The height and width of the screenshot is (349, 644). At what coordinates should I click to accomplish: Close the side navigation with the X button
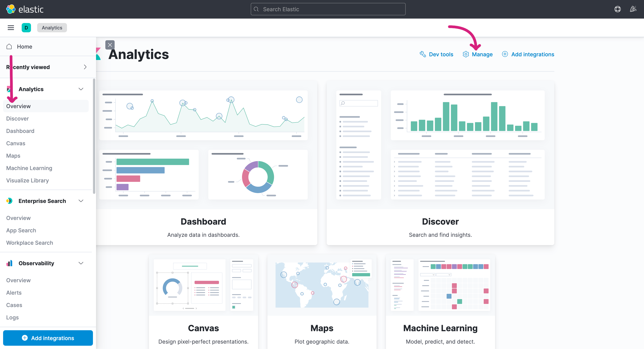point(110,45)
